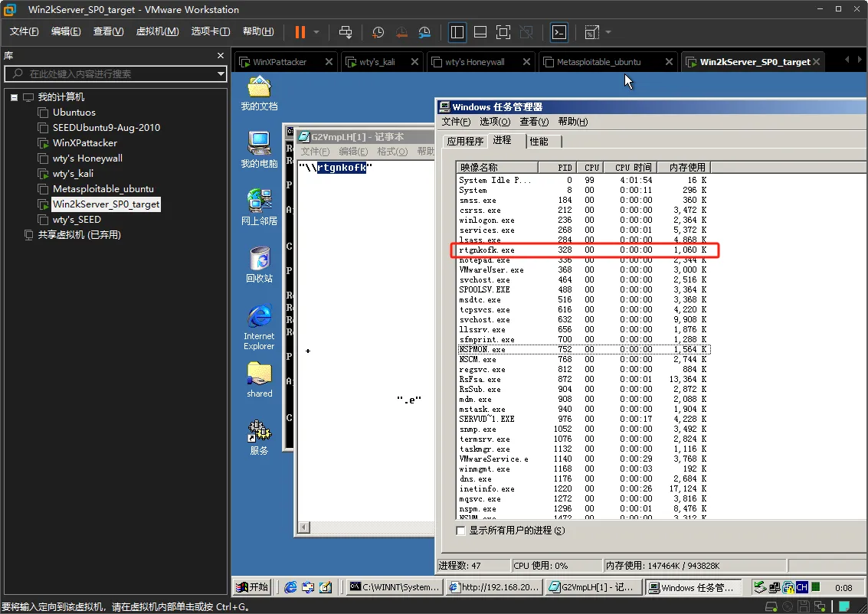
Task: Switch to 应用程序 tab in Task Manager
Action: click(465, 142)
